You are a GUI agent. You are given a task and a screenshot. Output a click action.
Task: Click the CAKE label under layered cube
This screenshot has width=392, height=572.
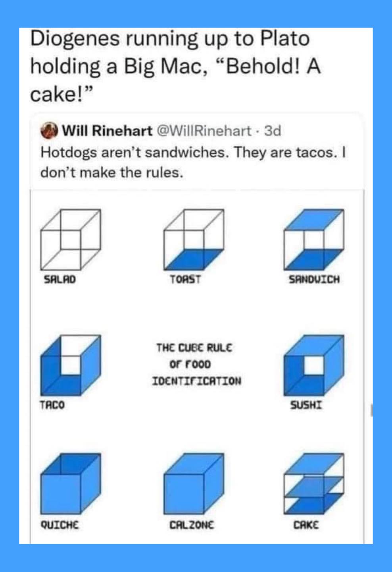[x=306, y=525]
